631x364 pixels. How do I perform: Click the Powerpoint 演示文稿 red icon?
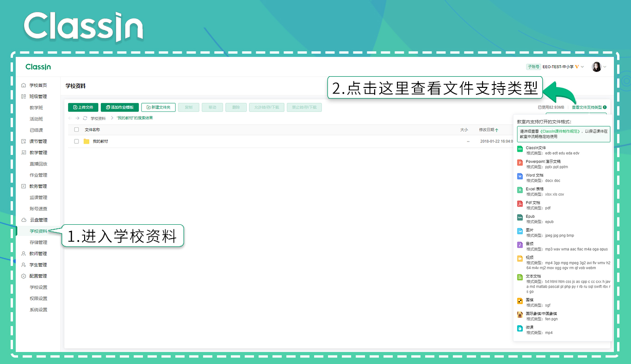(x=520, y=163)
